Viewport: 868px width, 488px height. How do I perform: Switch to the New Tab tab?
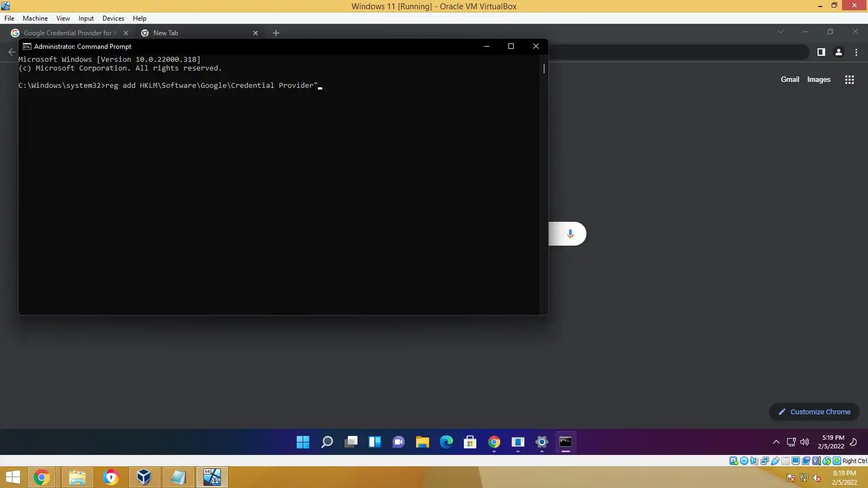199,33
